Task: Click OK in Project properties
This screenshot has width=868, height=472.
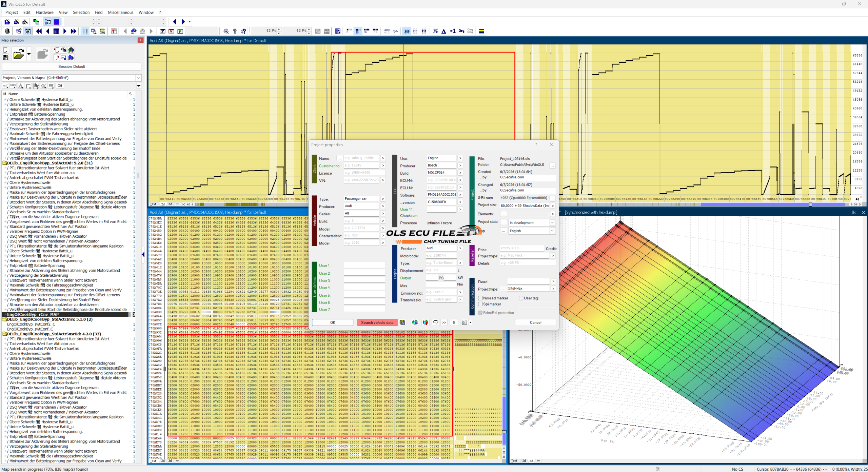Action: tap(333, 322)
